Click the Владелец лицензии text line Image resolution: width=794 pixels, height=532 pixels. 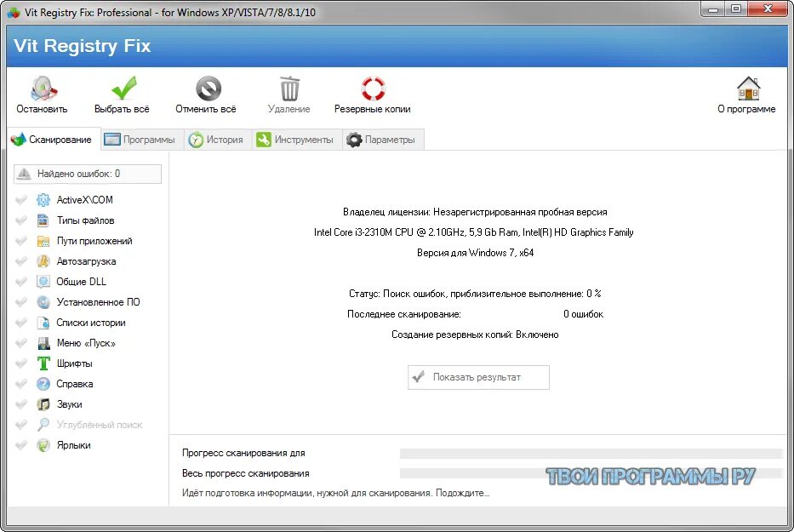(475, 212)
